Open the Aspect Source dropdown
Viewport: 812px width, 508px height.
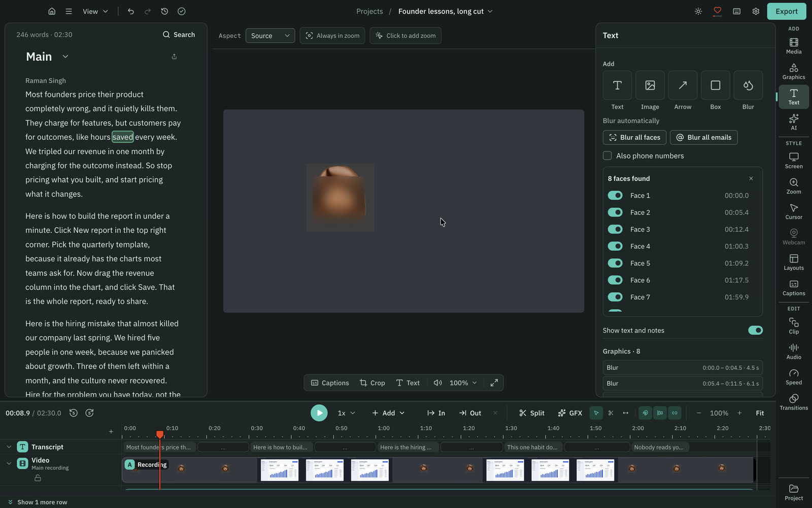point(270,36)
